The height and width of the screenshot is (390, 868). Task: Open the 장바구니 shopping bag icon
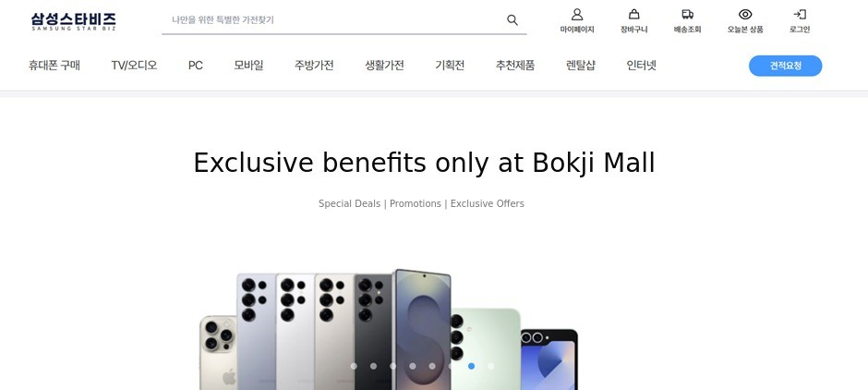click(633, 15)
